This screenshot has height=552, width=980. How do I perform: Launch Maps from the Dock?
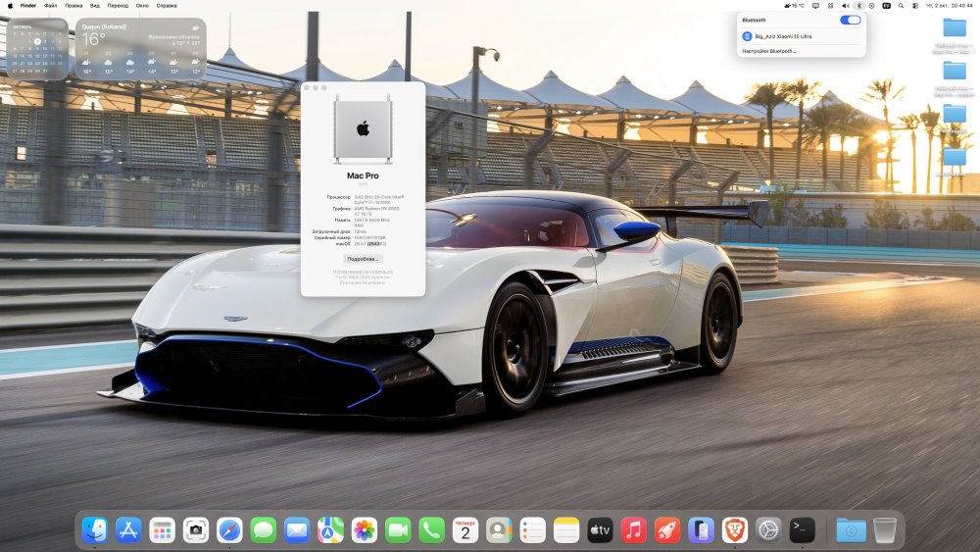(330, 530)
